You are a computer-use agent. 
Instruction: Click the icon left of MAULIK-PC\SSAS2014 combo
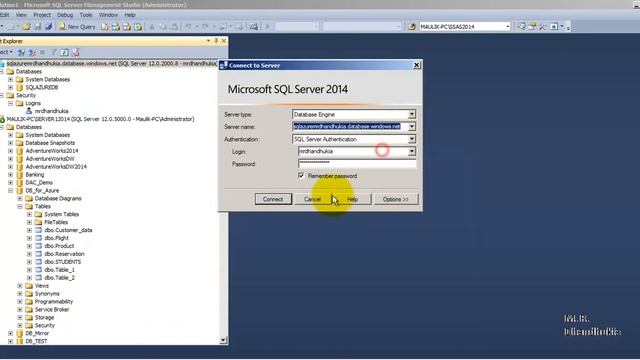[412, 27]
